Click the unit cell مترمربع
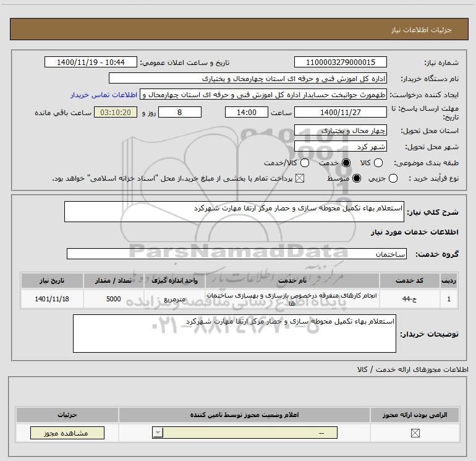 click(x=174, y=299)
